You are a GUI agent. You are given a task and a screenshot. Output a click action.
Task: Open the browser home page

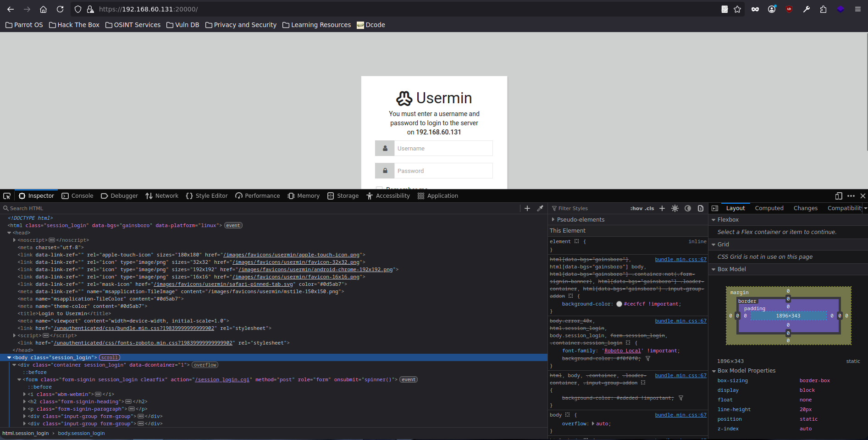pos(43,9)
